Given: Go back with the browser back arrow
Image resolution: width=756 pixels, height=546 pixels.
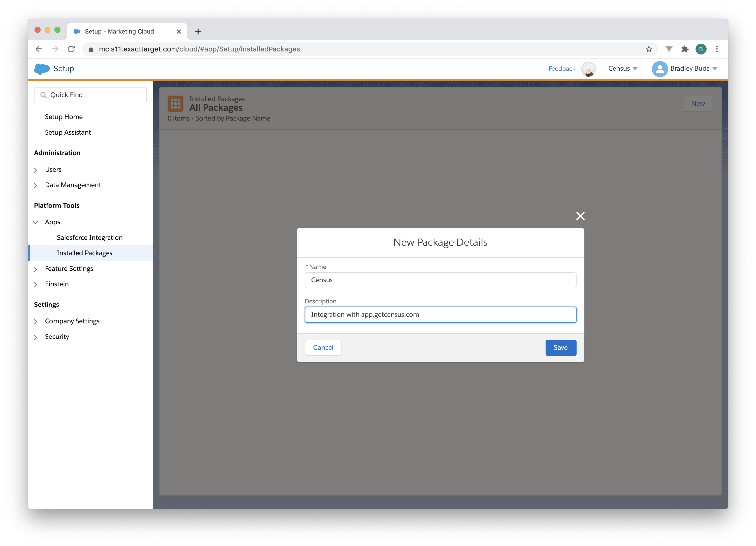Looking at the screenshot, I should pos(39,49).
